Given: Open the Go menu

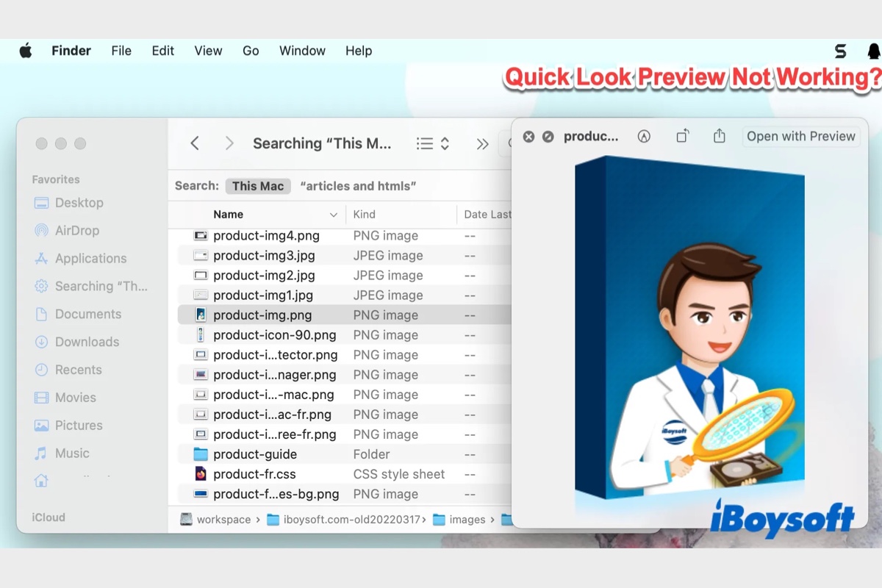Looking at the screenshot, I should [251, 51].
